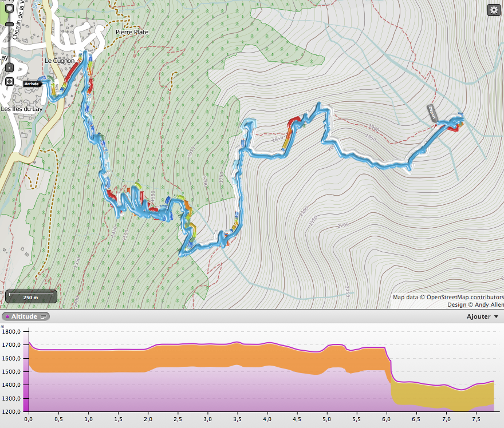Click the fit-to-track fullscreen icon
Viewport: 504px width, 428px height.
click(10, 81)
